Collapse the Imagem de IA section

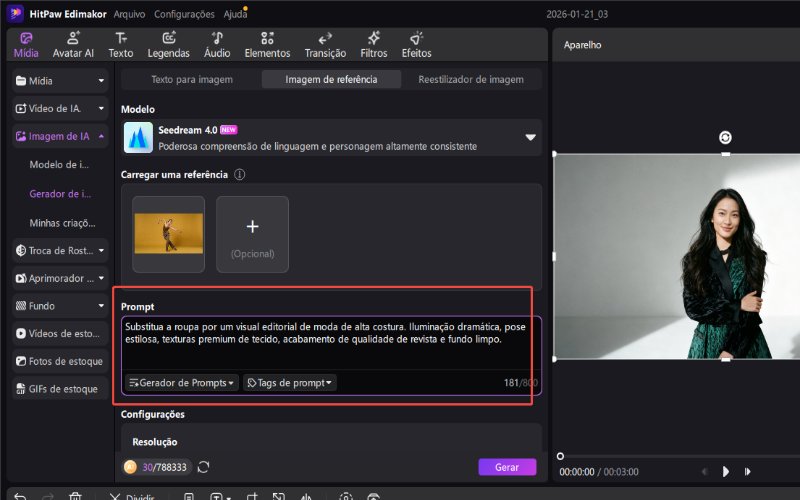[60, 136]
